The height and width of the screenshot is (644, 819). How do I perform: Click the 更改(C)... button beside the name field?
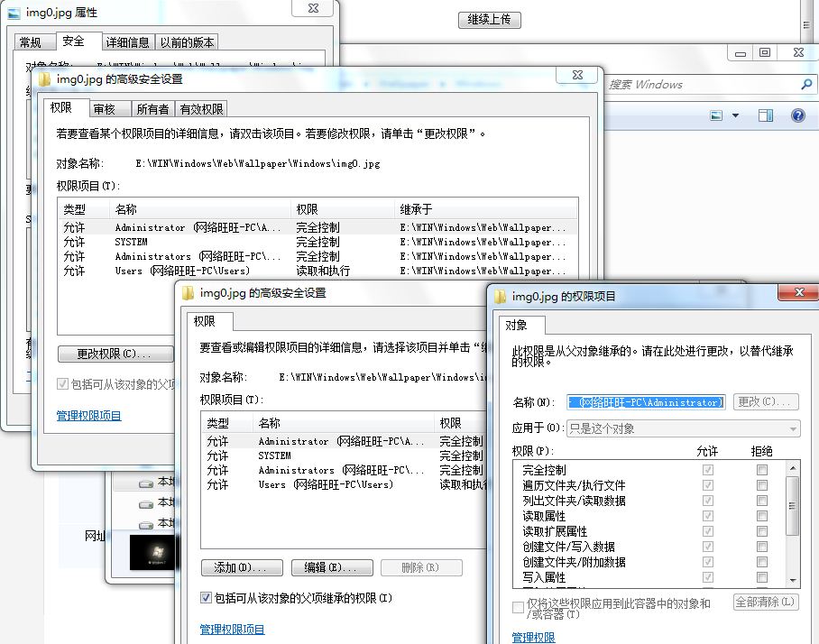pos(766,401)
